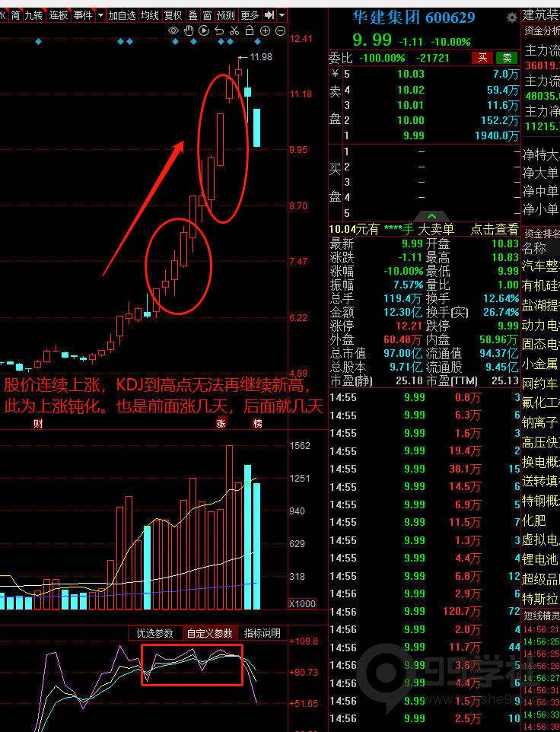The image size is (560, 732).
Task: Toggle 复权 price adjustment button
Action: coord(173,14)
